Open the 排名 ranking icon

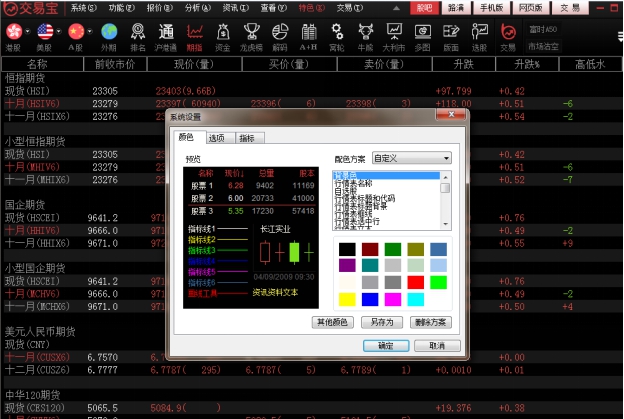(x=137, y=35)
